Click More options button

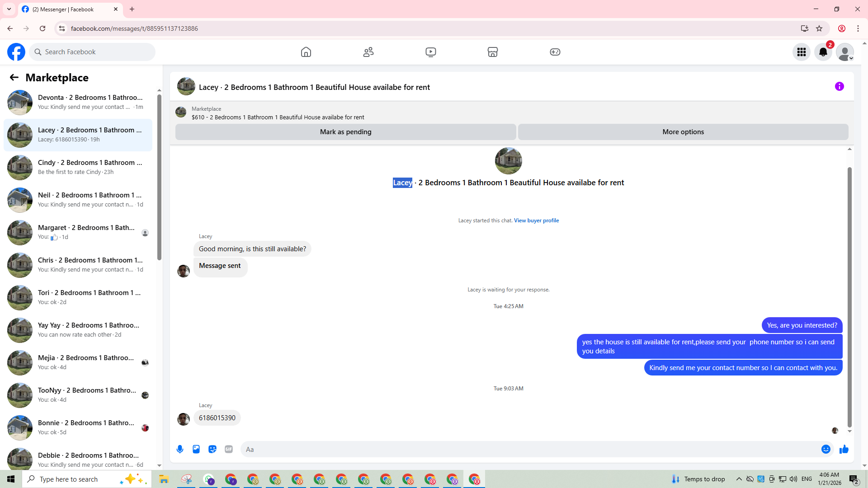pyautogui.click(x=683, y=132)
